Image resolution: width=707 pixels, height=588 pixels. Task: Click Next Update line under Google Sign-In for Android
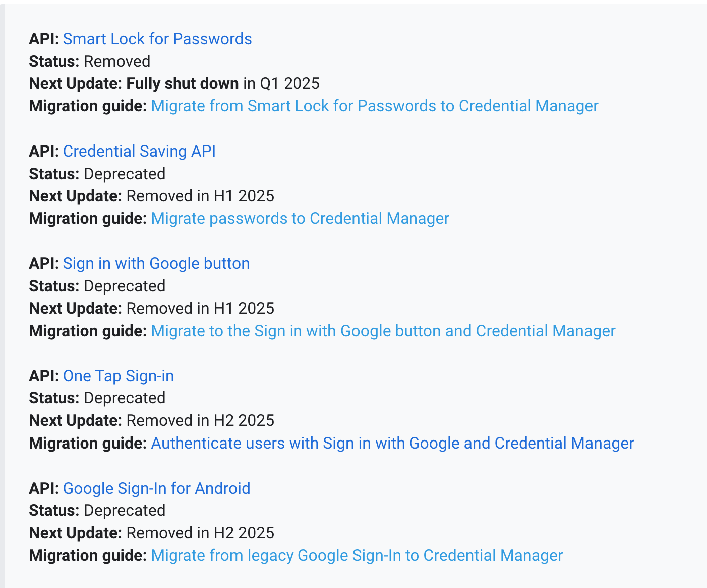[x=152, y=533]
